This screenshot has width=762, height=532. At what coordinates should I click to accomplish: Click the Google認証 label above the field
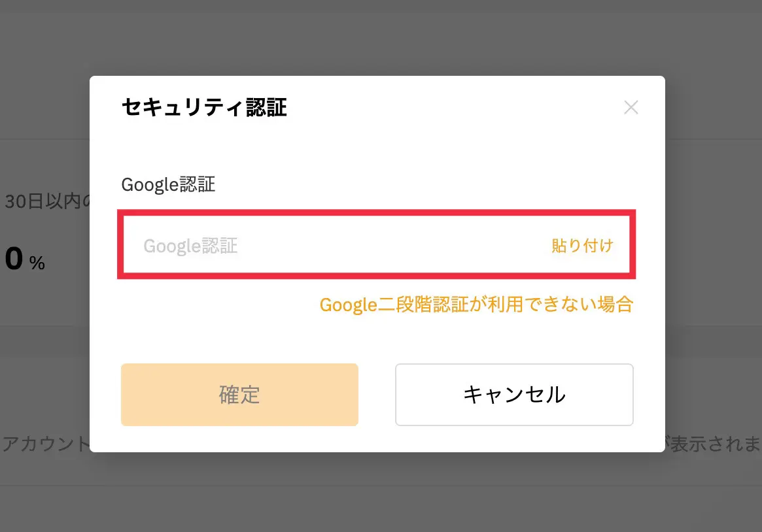tap(168, 185)
